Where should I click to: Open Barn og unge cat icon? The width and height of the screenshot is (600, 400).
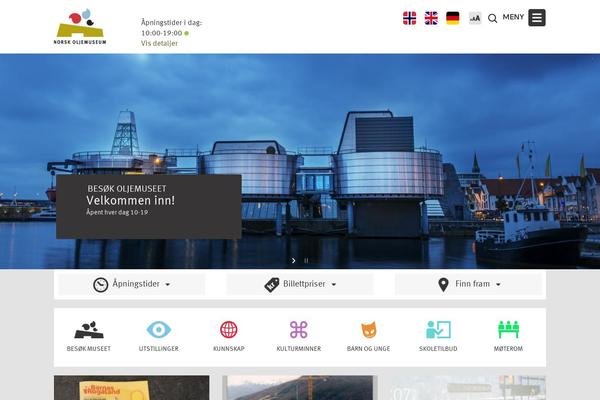click(368, 330)
